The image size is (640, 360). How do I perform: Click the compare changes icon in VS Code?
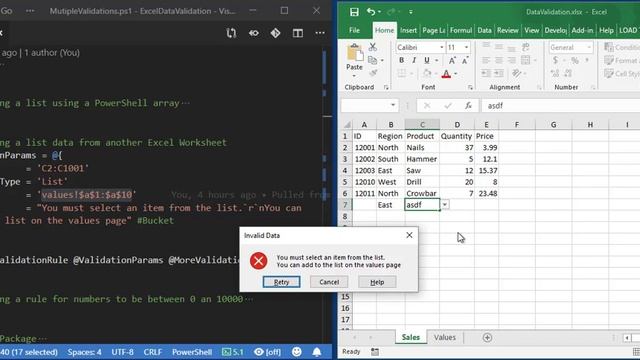231,33
